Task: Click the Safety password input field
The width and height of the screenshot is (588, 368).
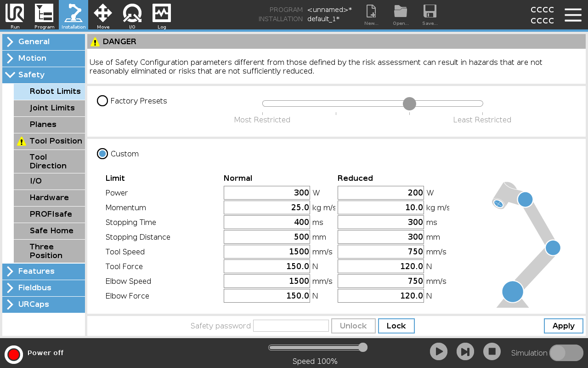Action: point(291,326)
